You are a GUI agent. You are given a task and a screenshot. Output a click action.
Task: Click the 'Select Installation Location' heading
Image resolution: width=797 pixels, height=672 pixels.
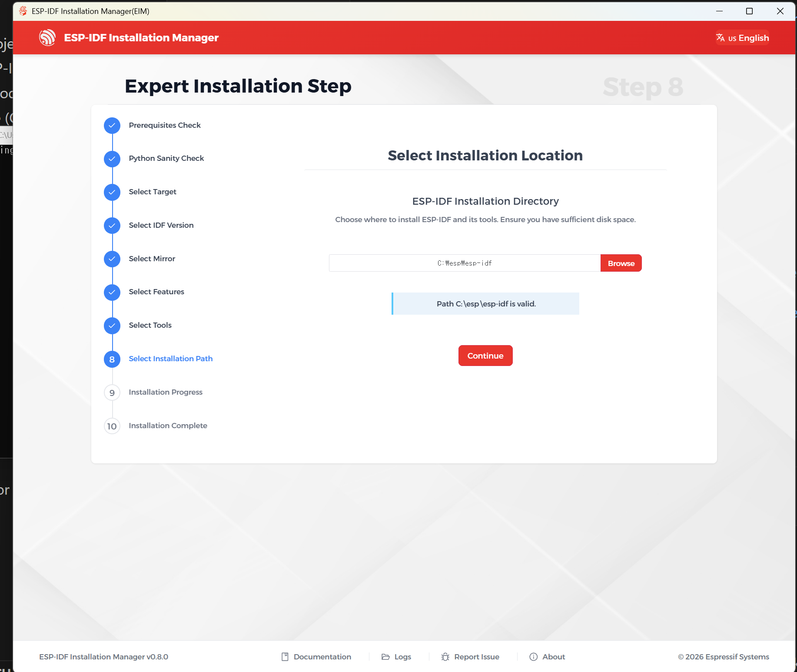485,155
